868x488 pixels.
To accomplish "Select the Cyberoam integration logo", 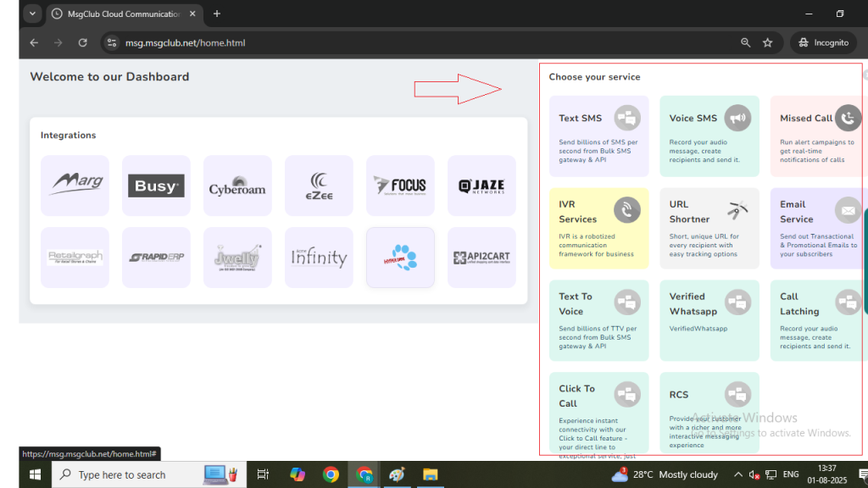I will pos(237,186).
